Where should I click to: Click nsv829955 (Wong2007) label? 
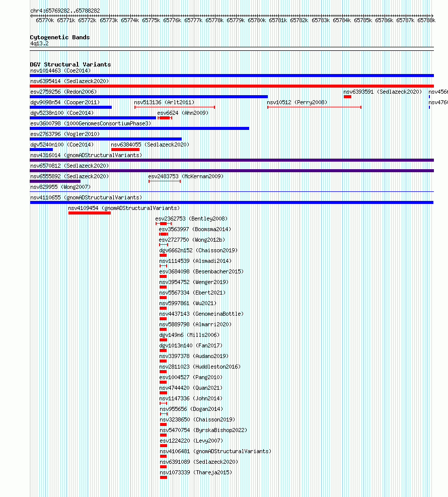(x=60, y=187)
